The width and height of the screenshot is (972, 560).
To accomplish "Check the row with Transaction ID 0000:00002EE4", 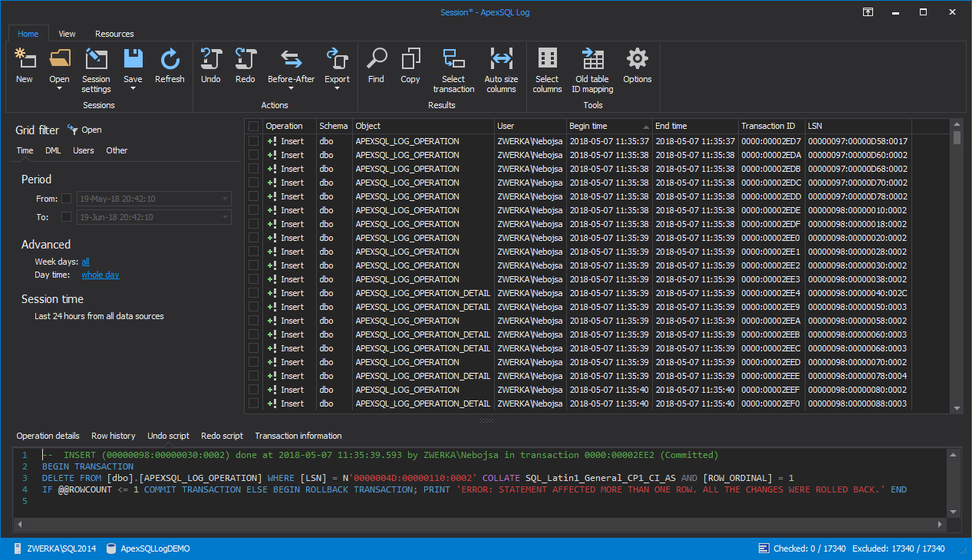I will click(253, 293).
